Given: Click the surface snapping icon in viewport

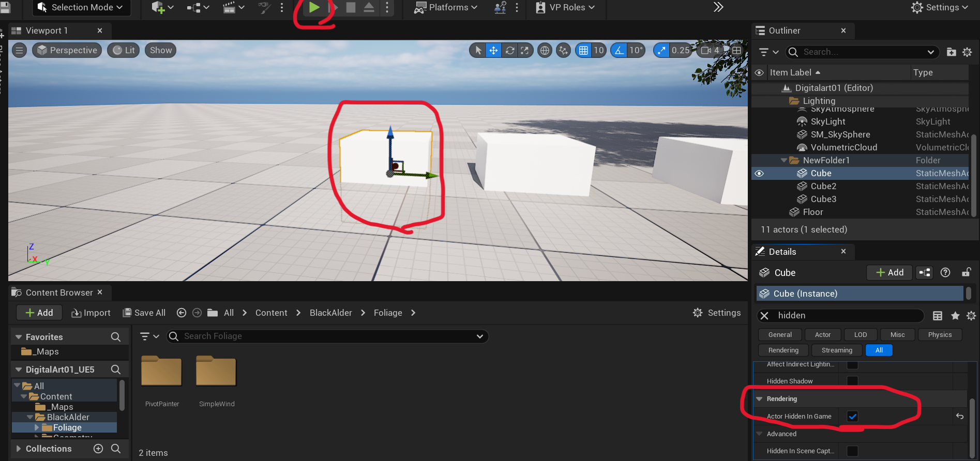Looking at the screenshot, I should [x=564, y=50].
